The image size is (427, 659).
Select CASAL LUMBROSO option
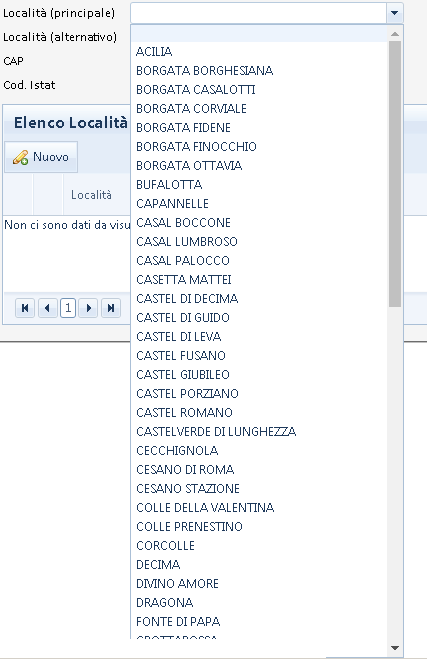tap(259, 241)
